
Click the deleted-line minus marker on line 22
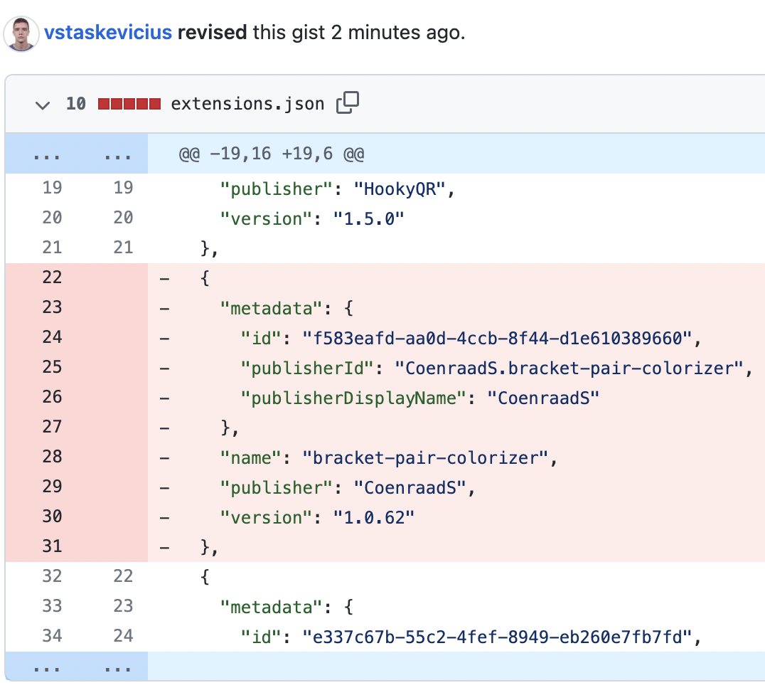(x=164, y=277)
